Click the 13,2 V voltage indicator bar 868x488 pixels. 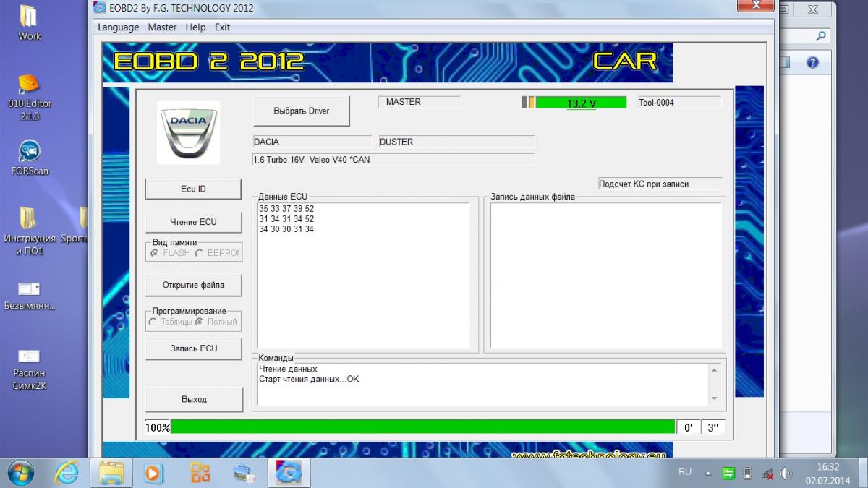coord(581,103)
